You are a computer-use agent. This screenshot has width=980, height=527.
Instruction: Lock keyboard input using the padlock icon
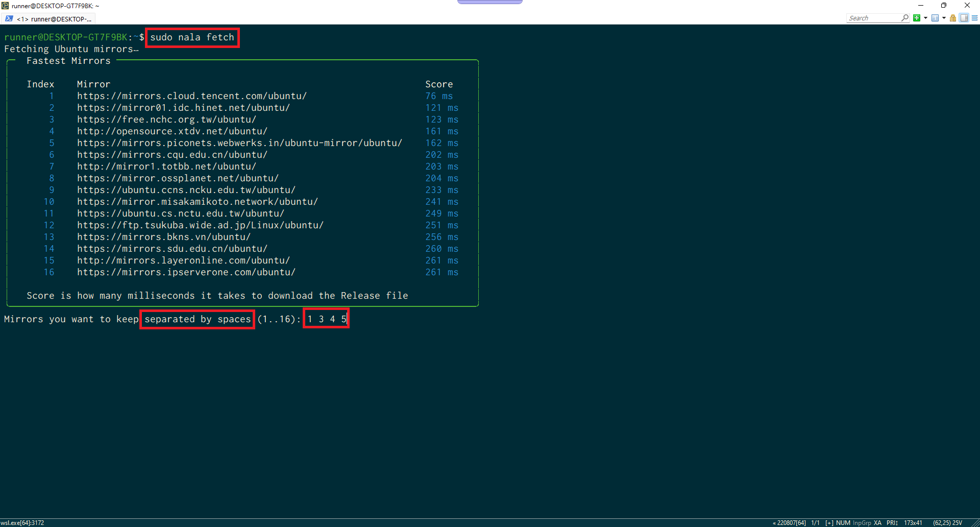click(x=953, y=18)
